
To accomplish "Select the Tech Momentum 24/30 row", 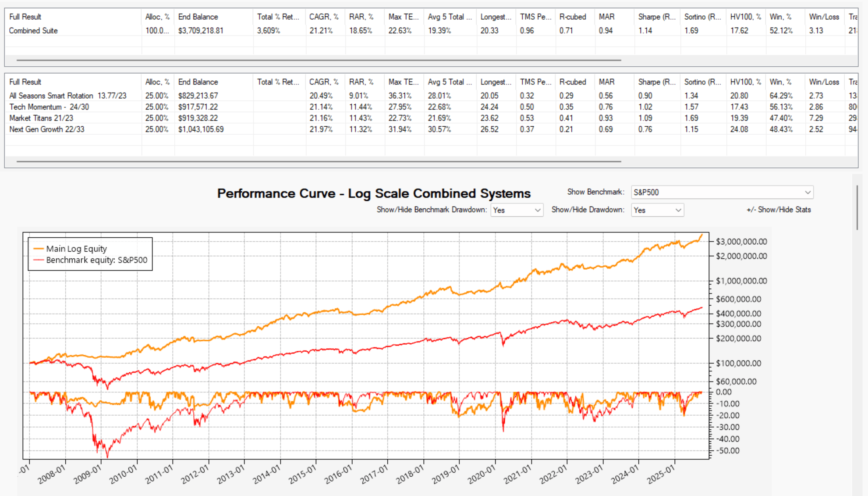I will (x=49, y=107).
